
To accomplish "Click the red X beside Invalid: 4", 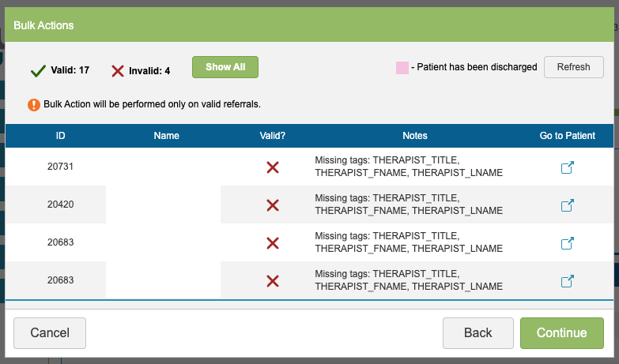I will coord(118,71).
